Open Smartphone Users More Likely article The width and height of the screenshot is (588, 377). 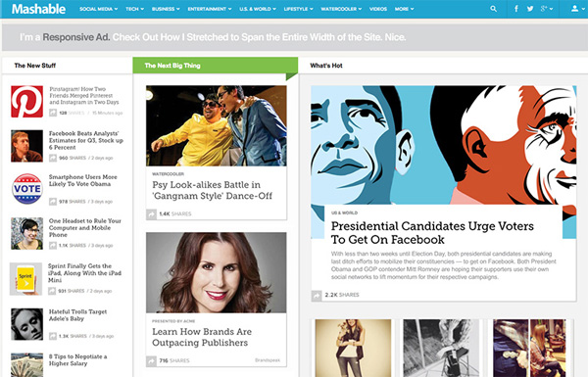click(83, 180)
